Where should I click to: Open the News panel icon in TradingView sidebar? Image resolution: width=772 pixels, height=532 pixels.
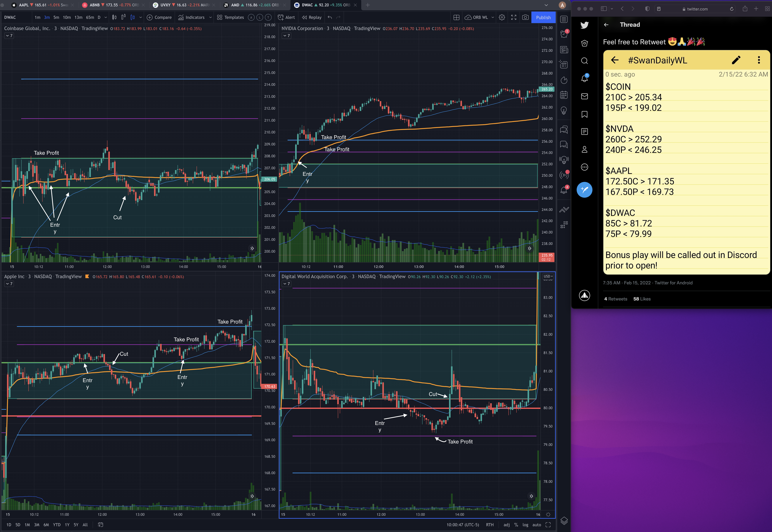pyautogui.click(x=564, y=50)
